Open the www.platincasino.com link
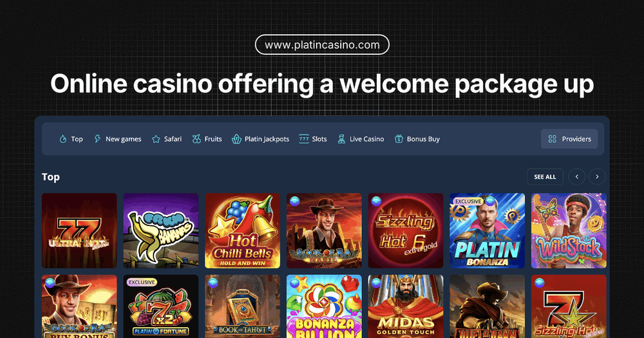Screen dimensions: 644x338 coord(322,45)
